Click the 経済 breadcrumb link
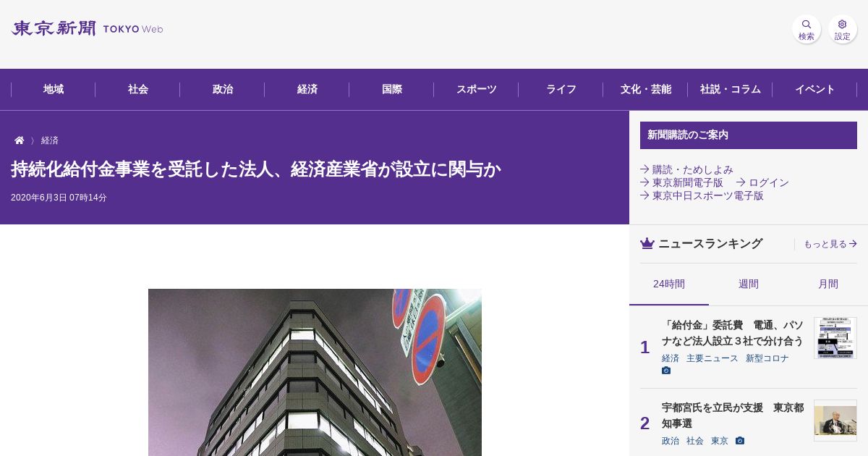This screenshot has width=868, height=456. pyautogui.click(x=50, y=140)
